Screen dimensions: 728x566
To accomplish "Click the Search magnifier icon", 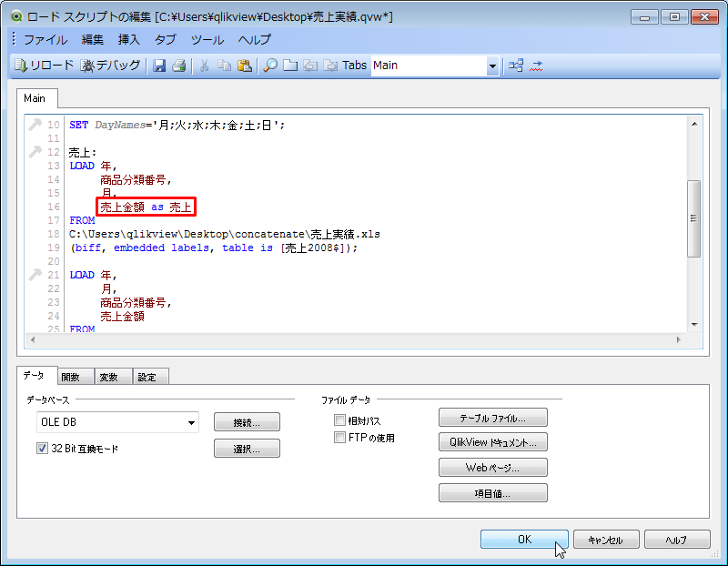I will click(x=270, y=66).
